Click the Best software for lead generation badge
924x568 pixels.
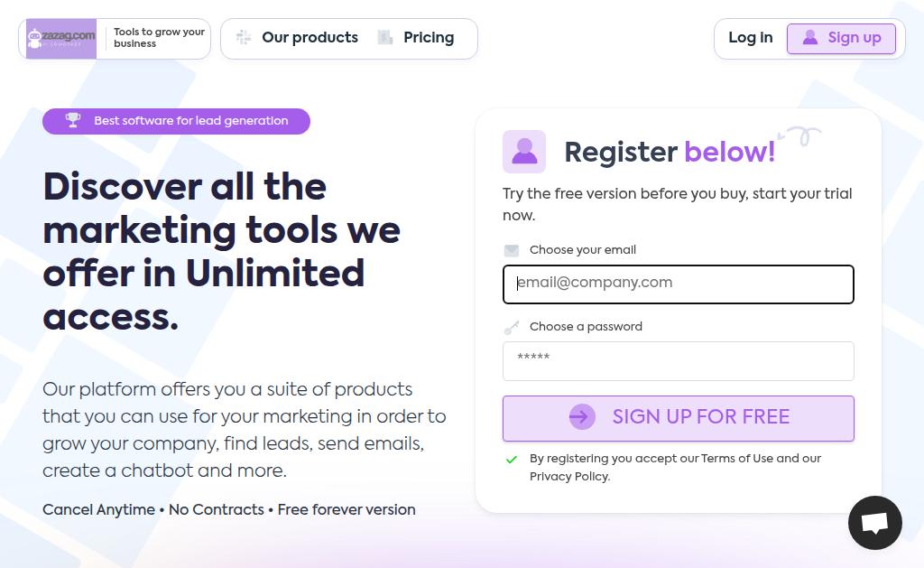pyautogui.click(x=177, y=121)
